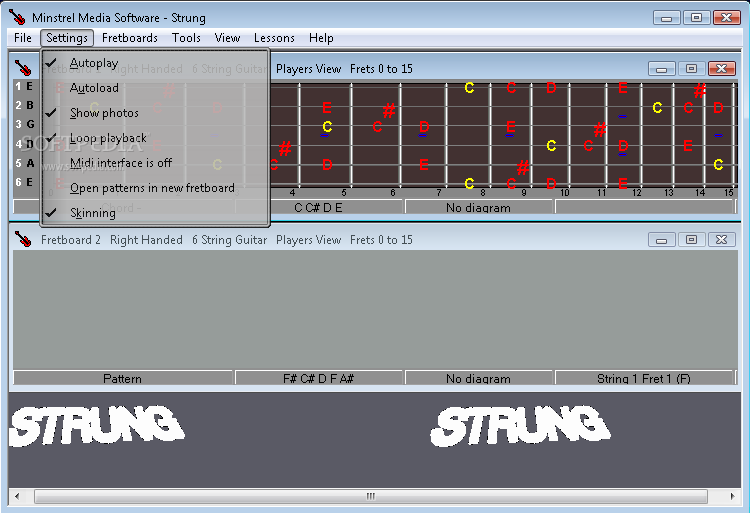Maximize the Fretboard 1 window
The width and height of the screenshot is (750, 513).
coord(691,69)
